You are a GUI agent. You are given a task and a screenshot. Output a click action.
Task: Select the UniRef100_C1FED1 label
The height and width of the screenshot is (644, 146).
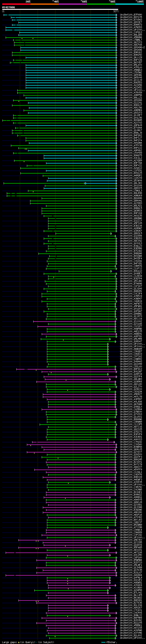click(131, 170)
